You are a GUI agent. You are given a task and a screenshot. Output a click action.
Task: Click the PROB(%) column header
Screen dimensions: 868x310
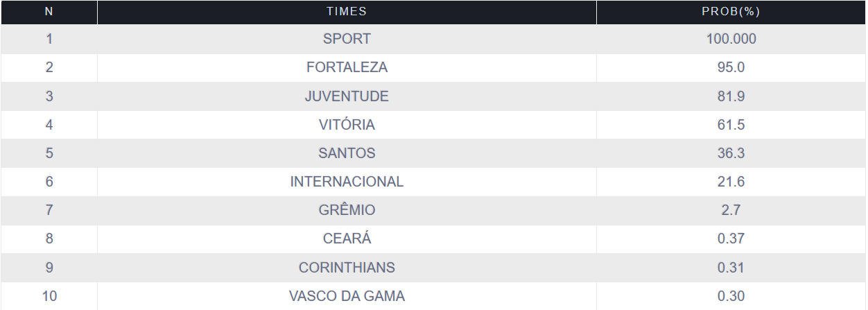(731, 12)
